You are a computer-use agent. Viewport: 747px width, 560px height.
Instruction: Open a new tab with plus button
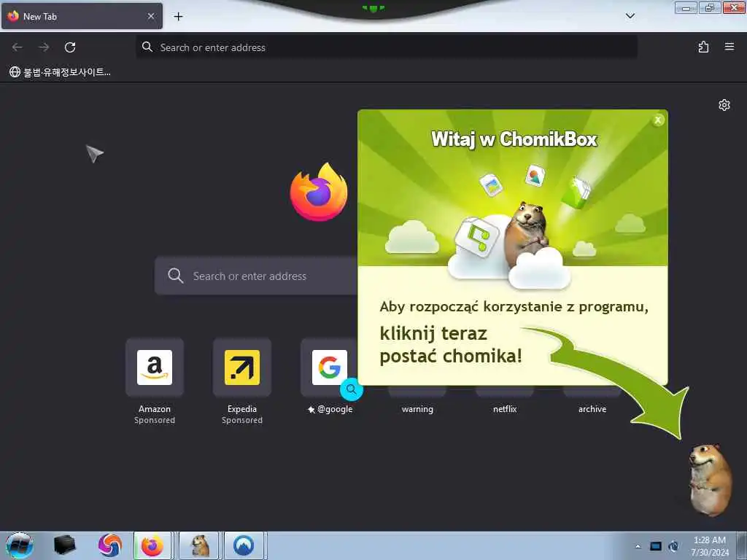click(x=178, y=16)
